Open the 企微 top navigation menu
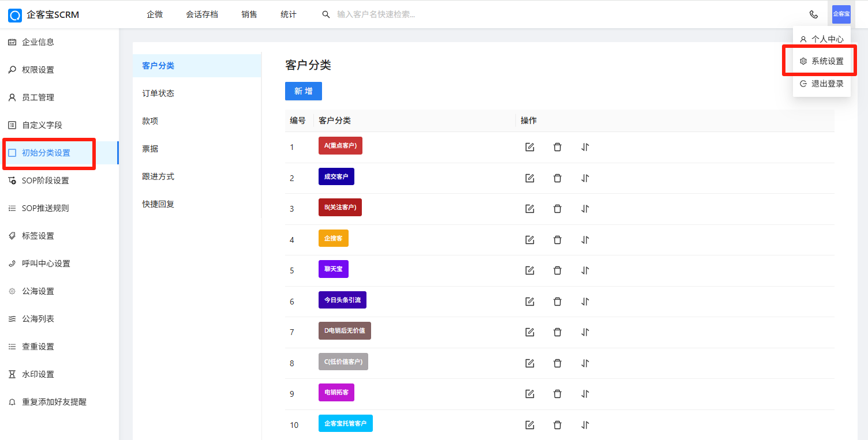The width and height of the screenshot is (868, 440). [x=155, y=14]
